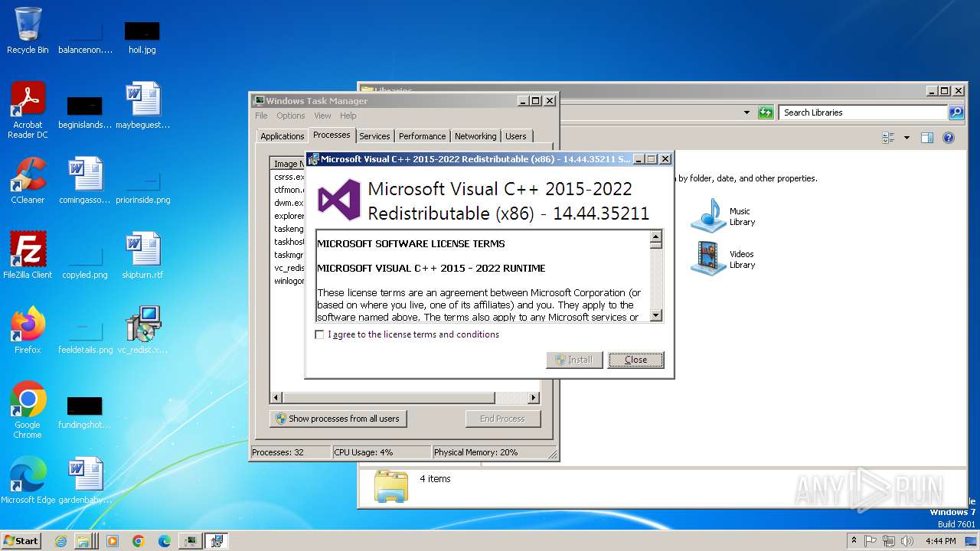Select csrss process row
The width and height of the screenshot is (980, 551).
[x=289, y=177]
